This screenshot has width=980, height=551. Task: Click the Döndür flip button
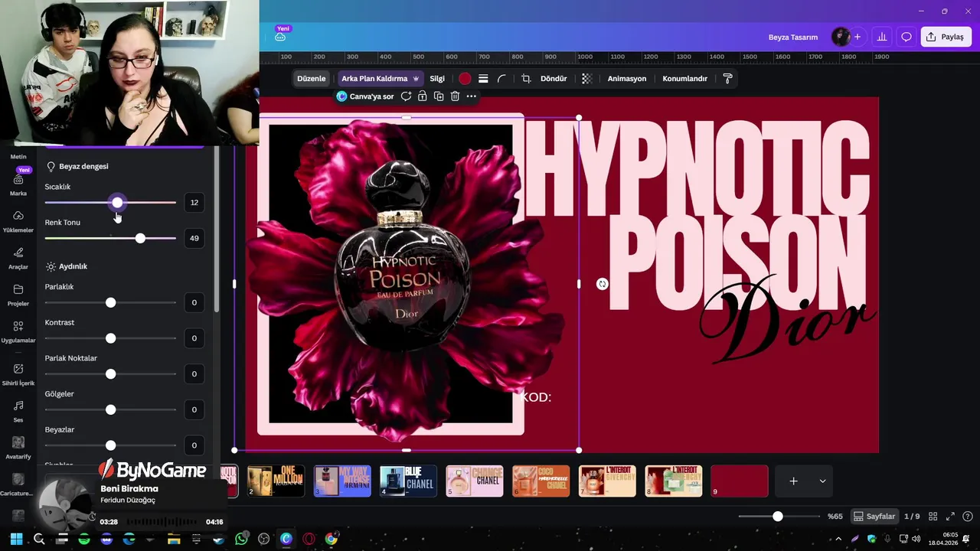[x=554, y=79]
